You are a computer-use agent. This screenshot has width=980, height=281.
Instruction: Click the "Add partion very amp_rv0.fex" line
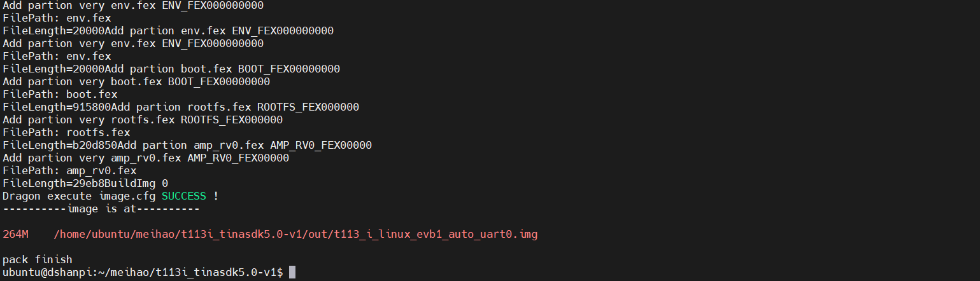point(146,158)
